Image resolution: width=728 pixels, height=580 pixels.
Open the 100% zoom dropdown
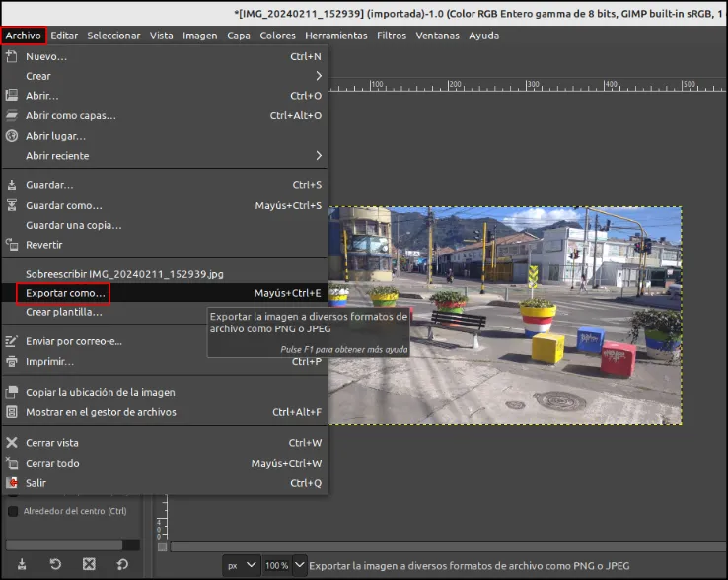point(300,565)
